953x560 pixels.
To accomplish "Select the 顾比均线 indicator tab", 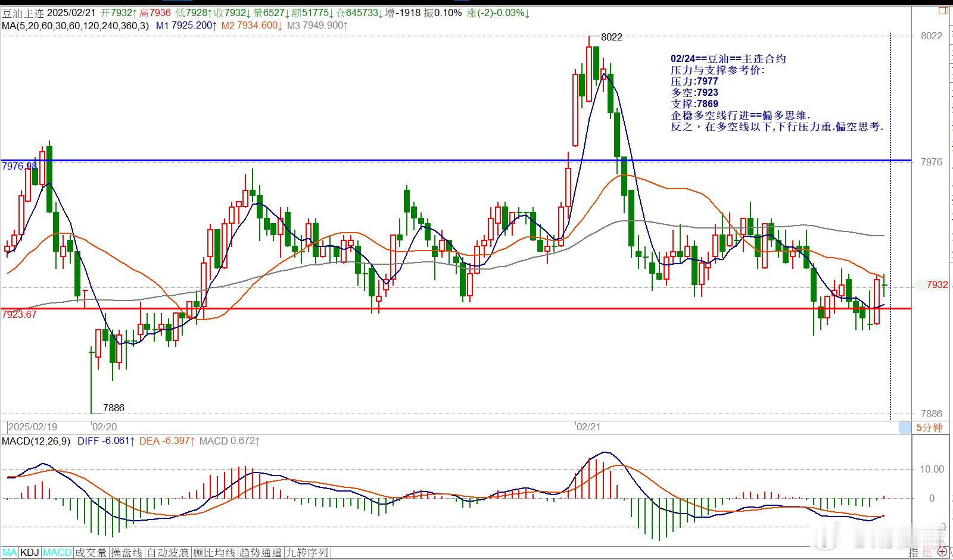I will coord(214,553).
